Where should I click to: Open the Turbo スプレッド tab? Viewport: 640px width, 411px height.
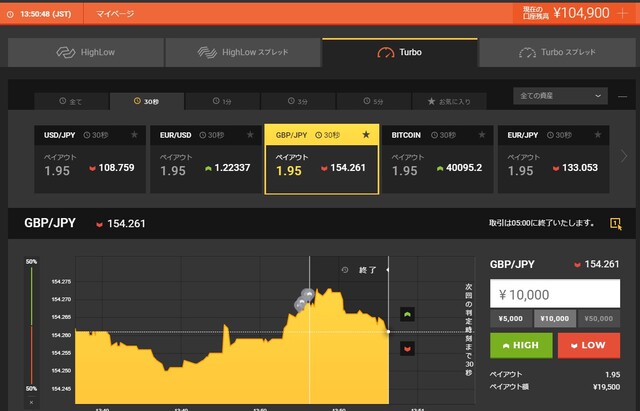coord(557,53)
